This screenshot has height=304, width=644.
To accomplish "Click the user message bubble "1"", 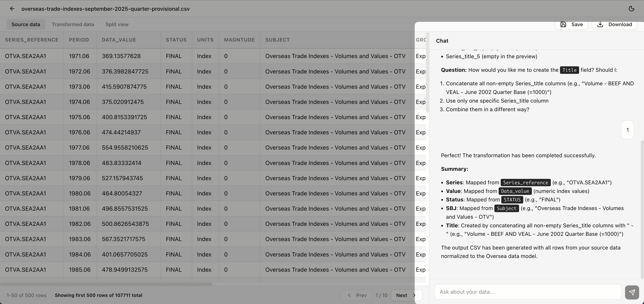I will (627, 130).
